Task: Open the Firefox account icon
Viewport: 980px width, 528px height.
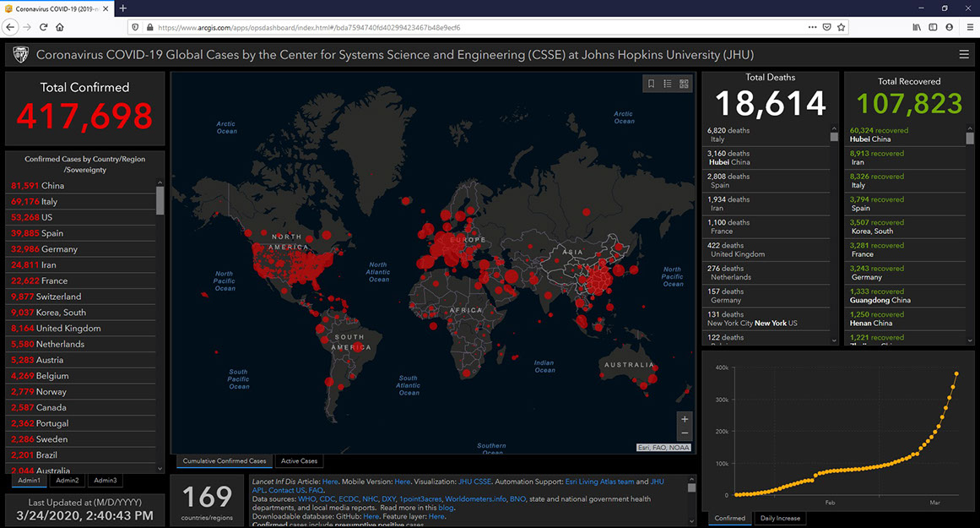Action: pyautogui.click(x=950, y=27)
